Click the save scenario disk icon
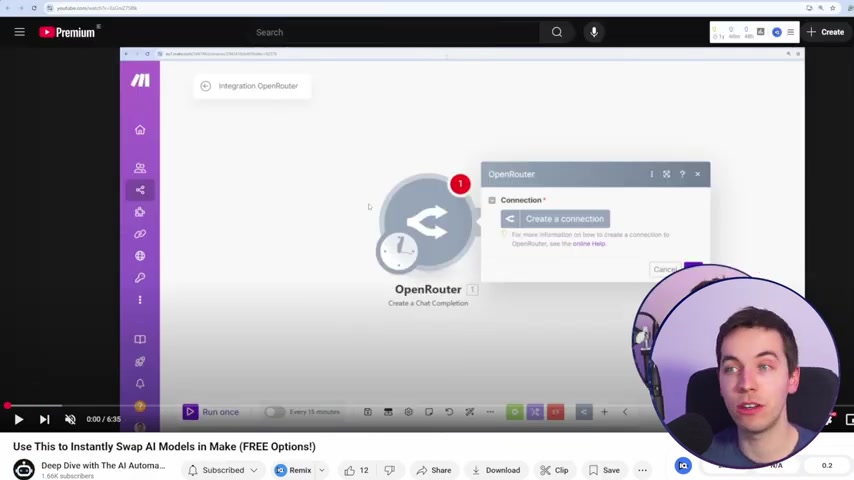854x480 pixels. click(368, 412)
